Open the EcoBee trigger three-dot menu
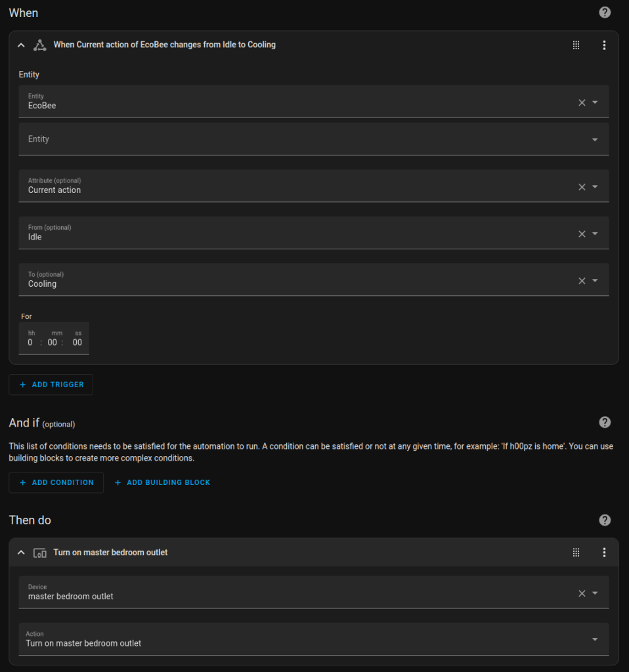 (604, 45)
